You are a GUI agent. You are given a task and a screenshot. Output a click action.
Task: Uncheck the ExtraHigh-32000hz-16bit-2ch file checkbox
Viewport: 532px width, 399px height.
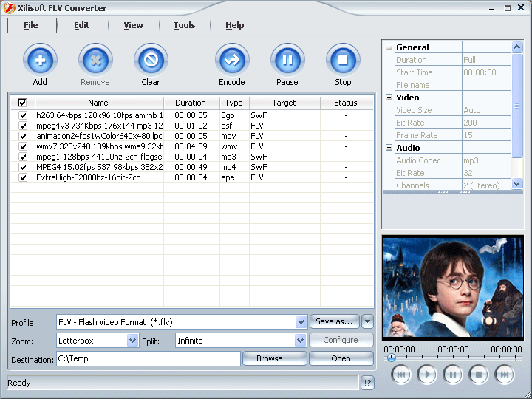pos(23,177)
